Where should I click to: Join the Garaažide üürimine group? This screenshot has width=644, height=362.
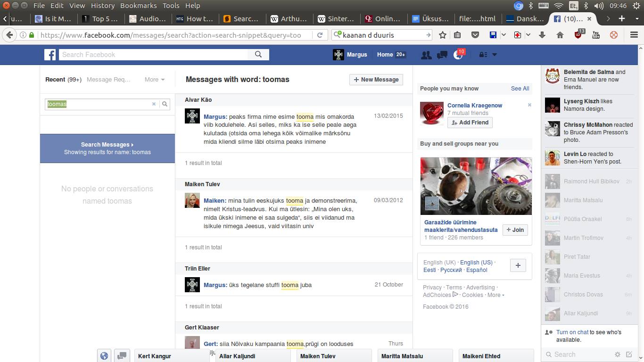click(515, 230)
